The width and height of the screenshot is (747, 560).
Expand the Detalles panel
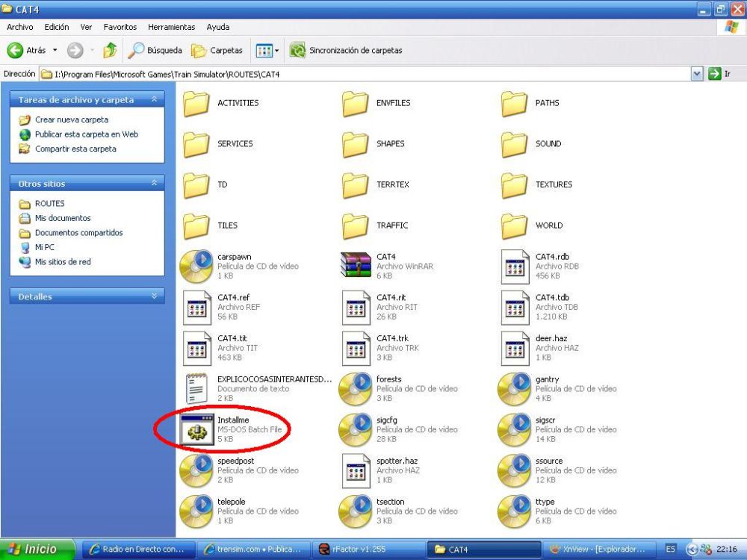[155, 296]
